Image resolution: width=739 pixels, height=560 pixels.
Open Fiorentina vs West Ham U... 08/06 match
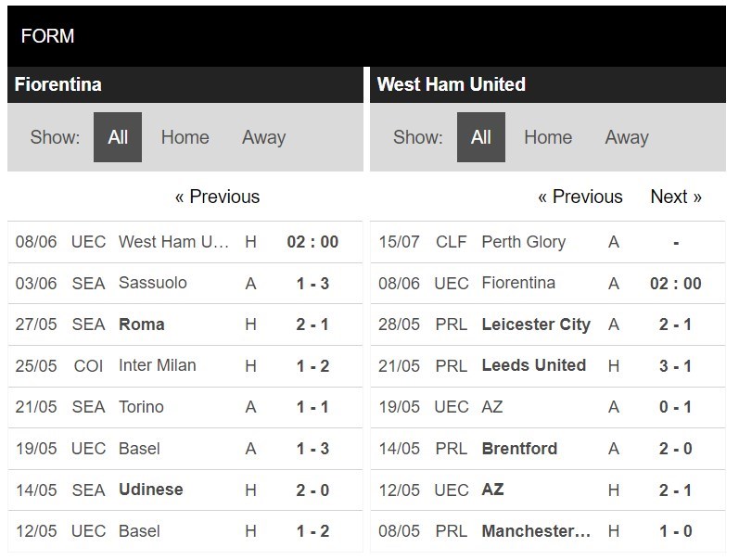[185, 242]
